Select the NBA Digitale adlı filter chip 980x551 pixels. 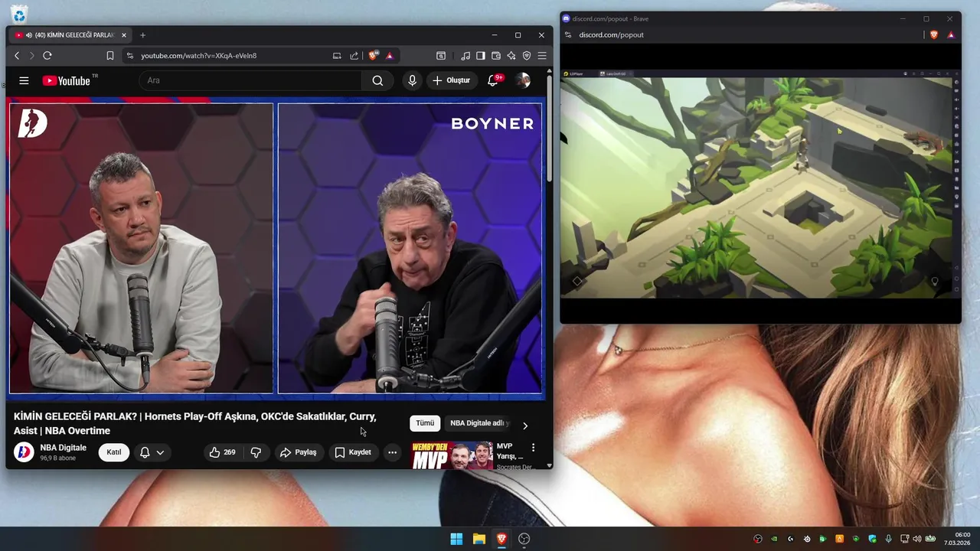pyautogui.click(x=479, y=423)
